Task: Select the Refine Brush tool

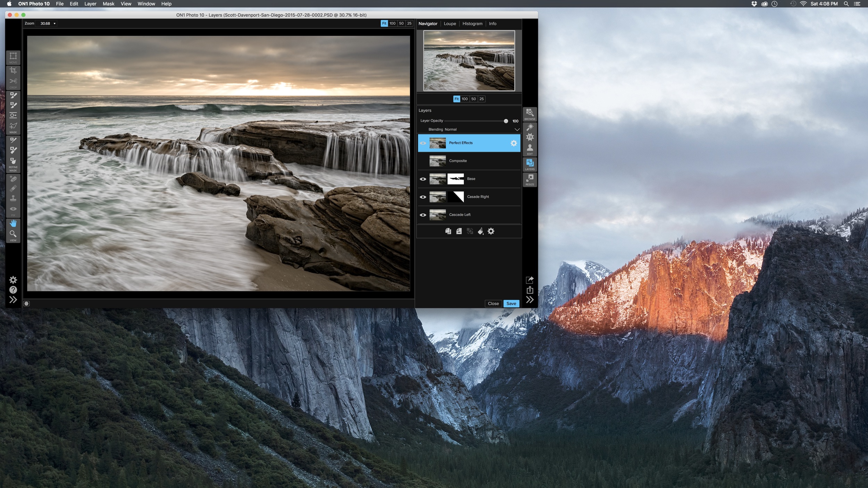Action: [x=13, y=140]
